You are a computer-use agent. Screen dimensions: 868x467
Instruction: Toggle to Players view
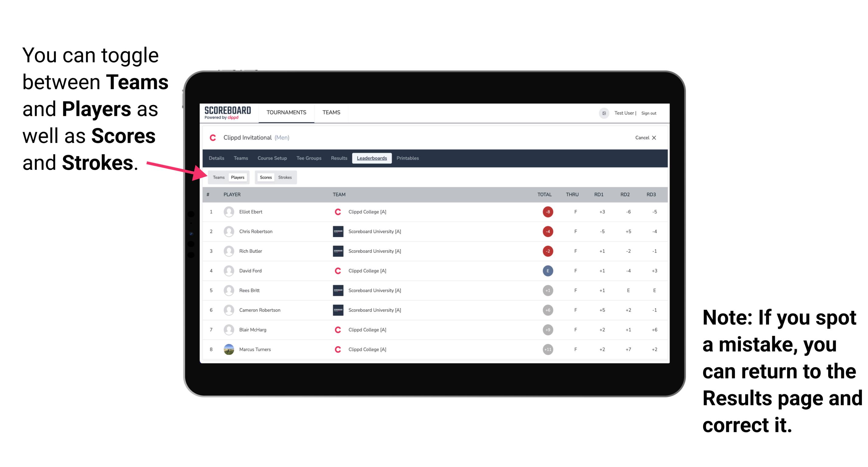[237, 177]
